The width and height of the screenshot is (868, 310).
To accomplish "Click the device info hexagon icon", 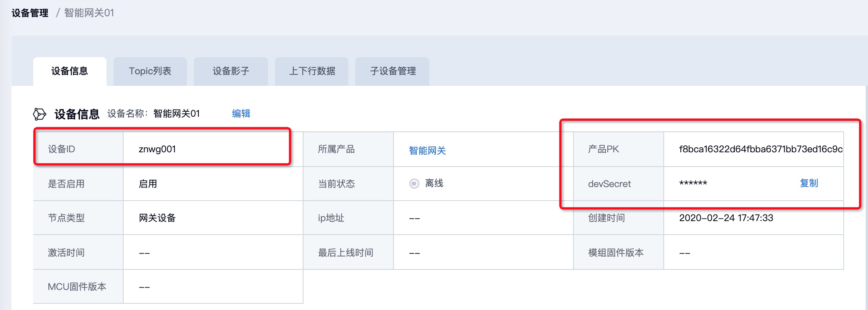I will [39, 114].
